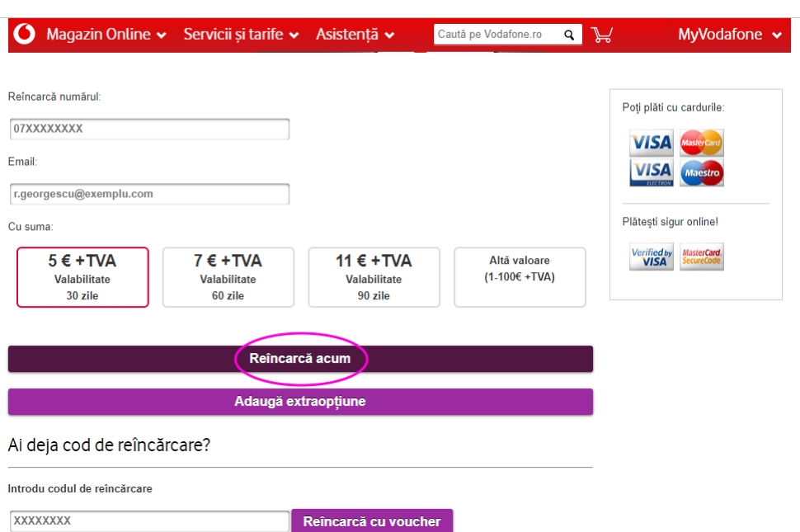Image resolution: width=800 pixels, height=532 pixels.
Task: Click the Vodafone logo icon
Action: point(25,35)
